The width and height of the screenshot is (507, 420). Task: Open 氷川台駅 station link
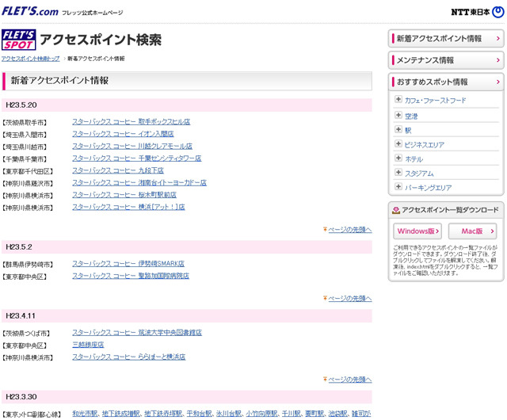point(229,414)
